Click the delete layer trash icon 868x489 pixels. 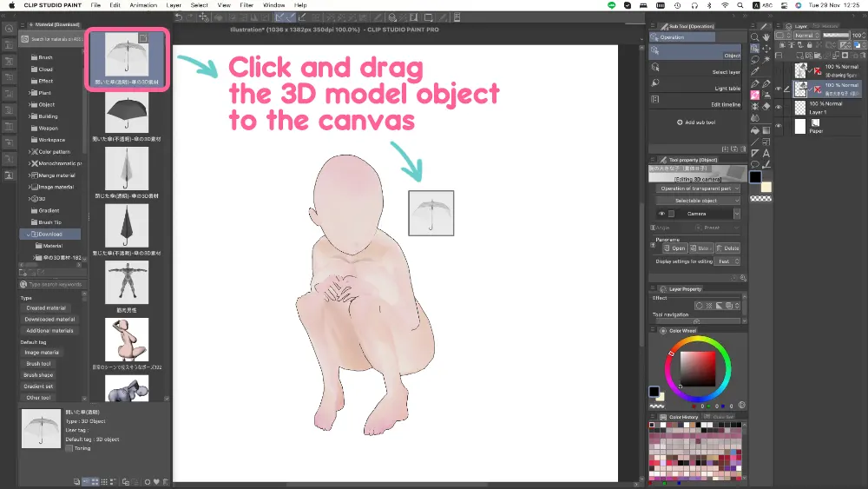(x=863, y=56)
